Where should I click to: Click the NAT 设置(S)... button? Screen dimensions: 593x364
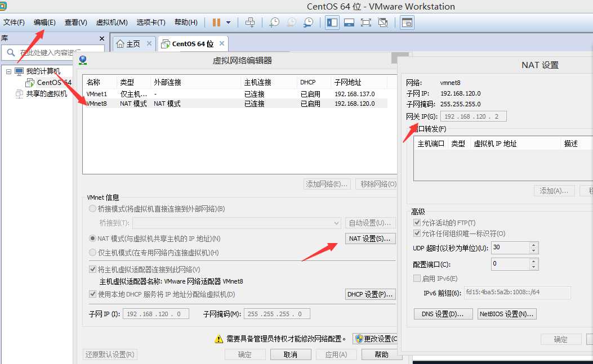pyautogui.click(x=370, y=239)
